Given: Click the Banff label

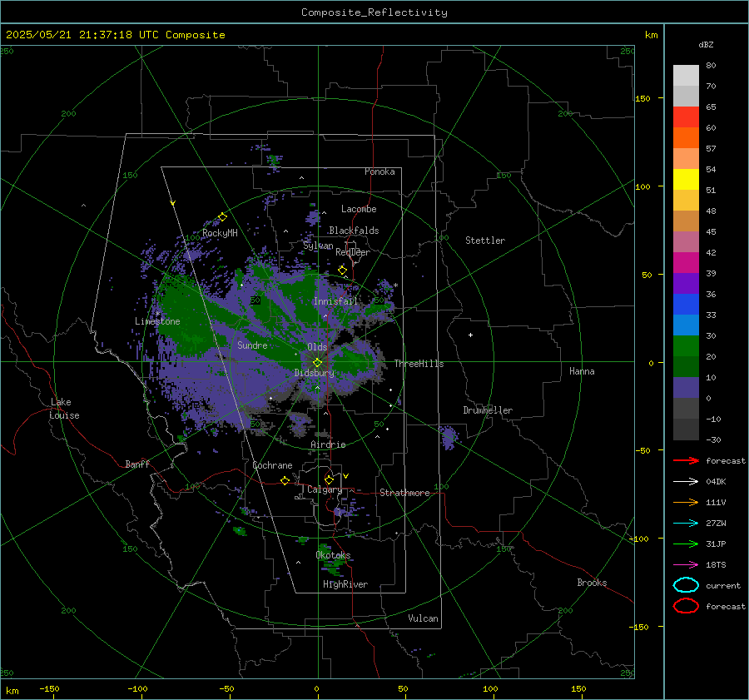Looking at the screenshot, I should (x=137, y=464).
